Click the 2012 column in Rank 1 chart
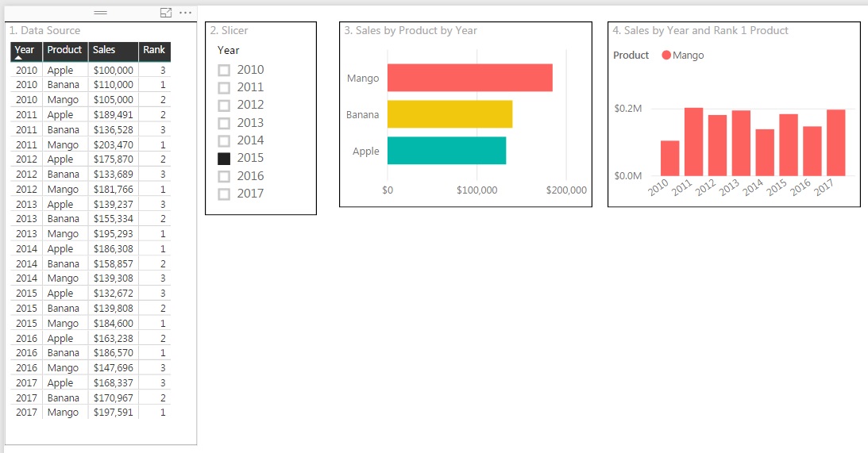The image size is (868, 453). click(x=717, y=145)
